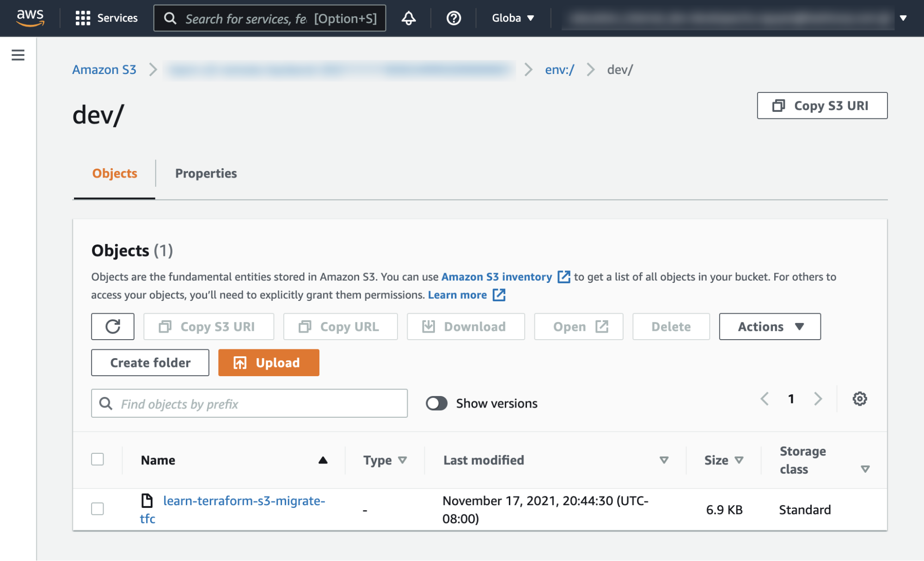Open the Actions dropdown
924x561 pixels.
coord(770,327)
